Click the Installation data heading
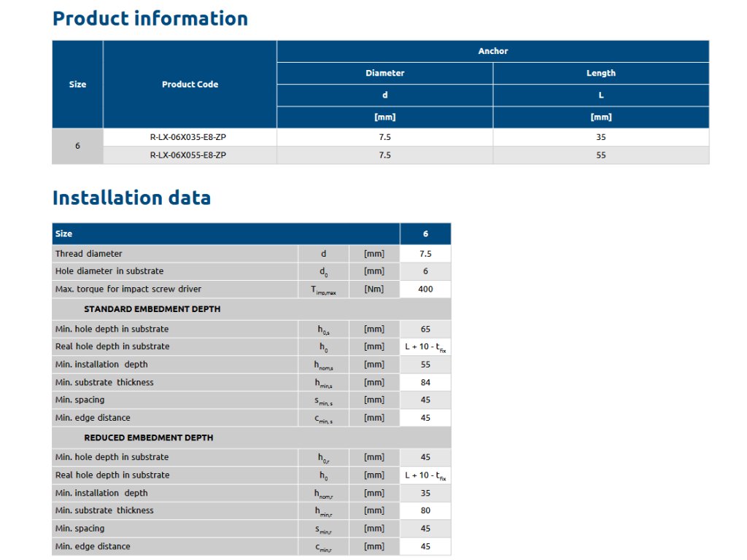The height and width of the screenshot is (560, 747). (131, 198)
